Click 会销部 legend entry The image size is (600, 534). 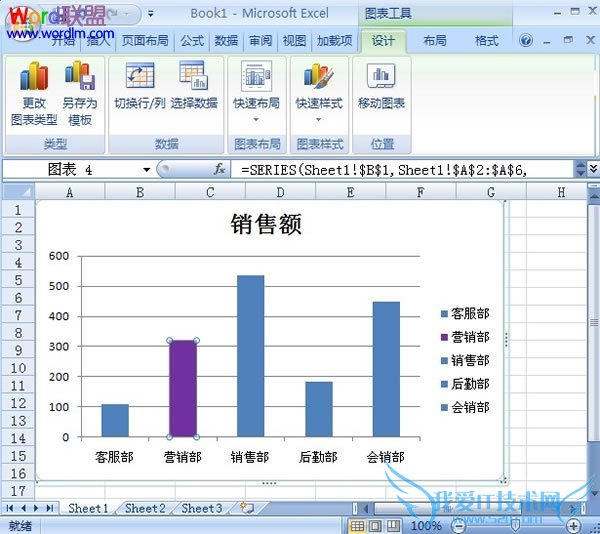465,407
